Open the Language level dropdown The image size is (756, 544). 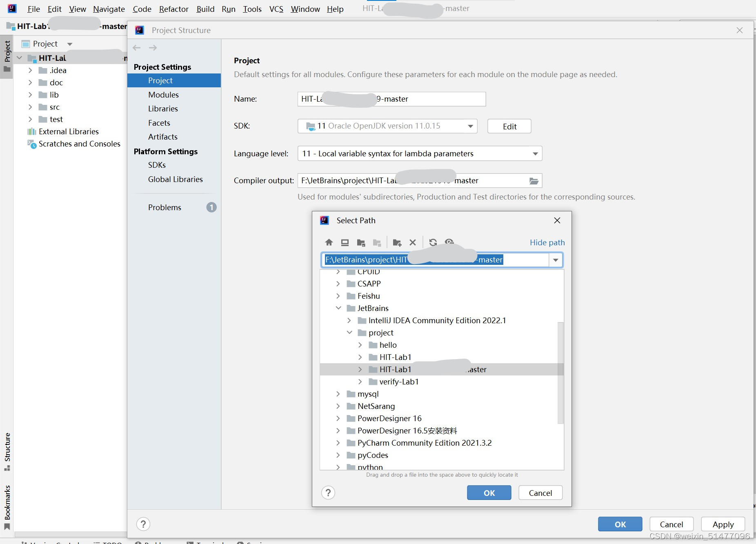click(x=535, y=154)
